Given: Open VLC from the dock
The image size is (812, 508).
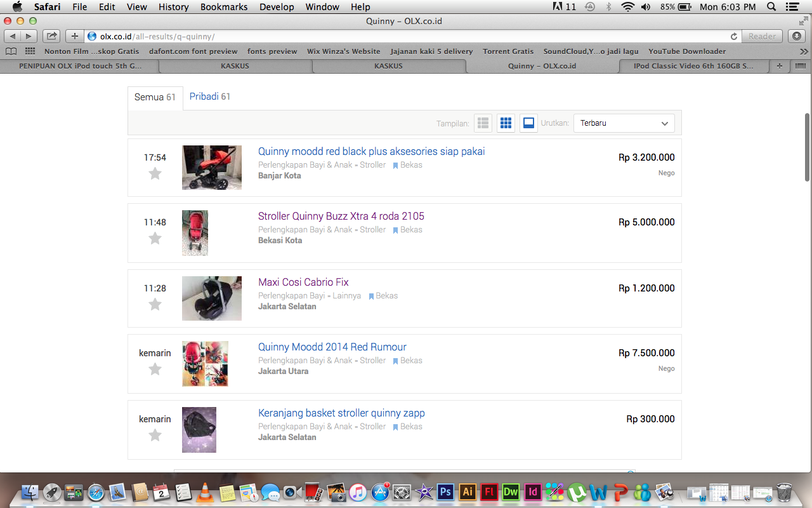Looking at the screenshot, I should [205, 491].
